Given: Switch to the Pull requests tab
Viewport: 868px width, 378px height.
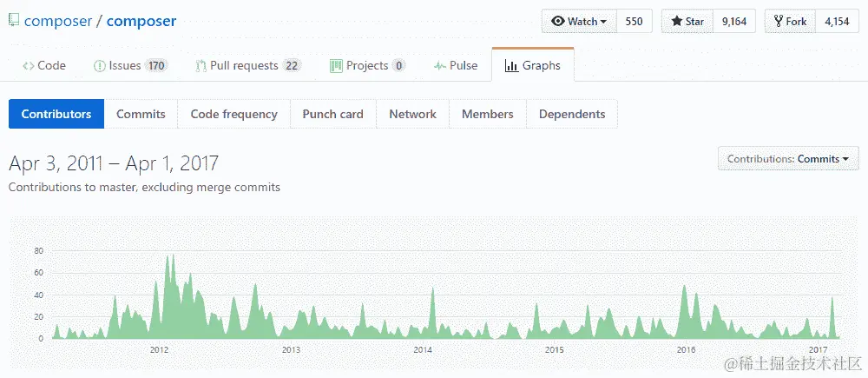Looking at the screenshot, I should click(x=248, y=65).
